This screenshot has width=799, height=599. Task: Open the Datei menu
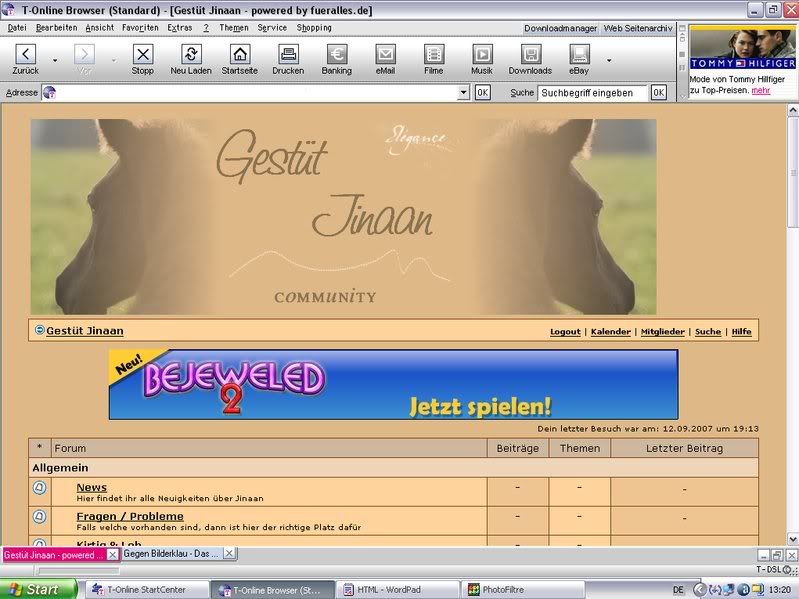click(x=17, y=28)
